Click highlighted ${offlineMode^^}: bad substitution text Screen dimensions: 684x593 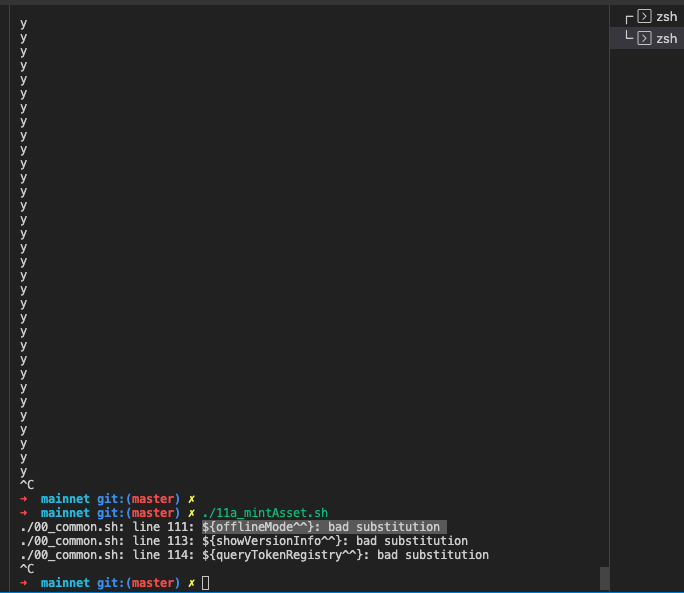pos(324,527)
